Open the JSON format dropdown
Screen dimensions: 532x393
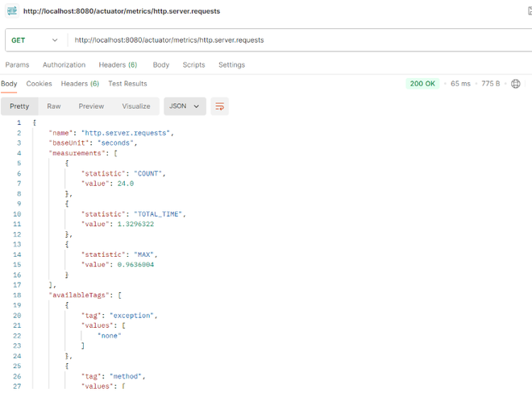click(185, 106)
